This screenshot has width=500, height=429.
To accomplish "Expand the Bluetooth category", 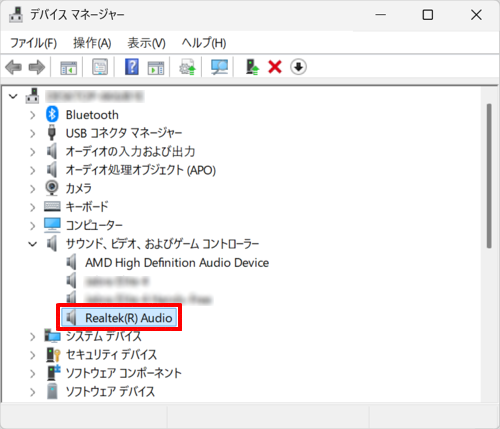I will pyautogui.click(x=32, y=115).
